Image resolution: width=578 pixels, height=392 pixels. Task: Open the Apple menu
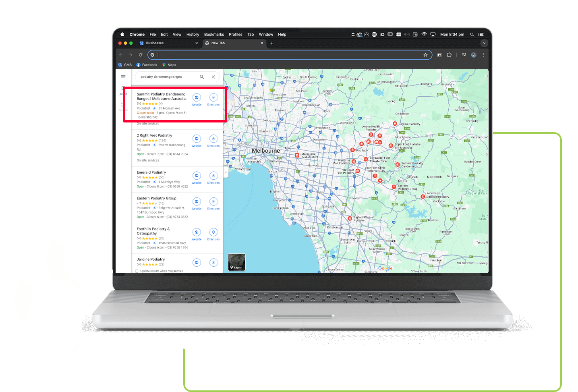point(122,34)
